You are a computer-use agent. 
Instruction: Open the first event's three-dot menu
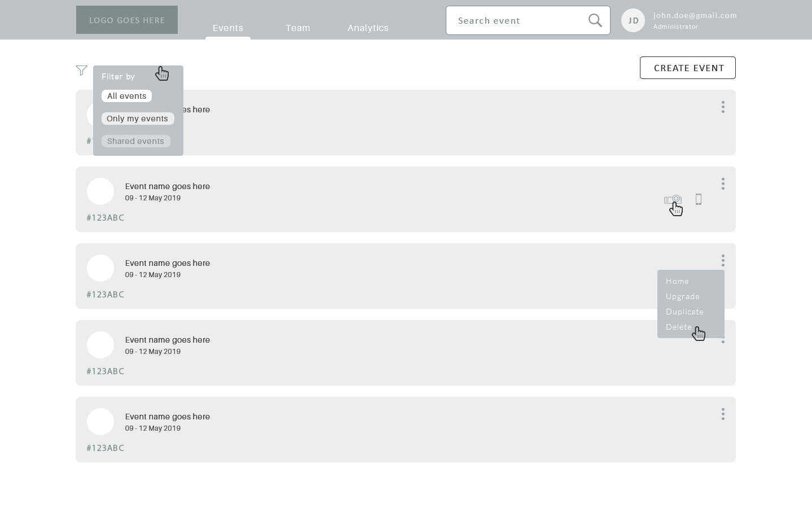[x=723, y=107]
